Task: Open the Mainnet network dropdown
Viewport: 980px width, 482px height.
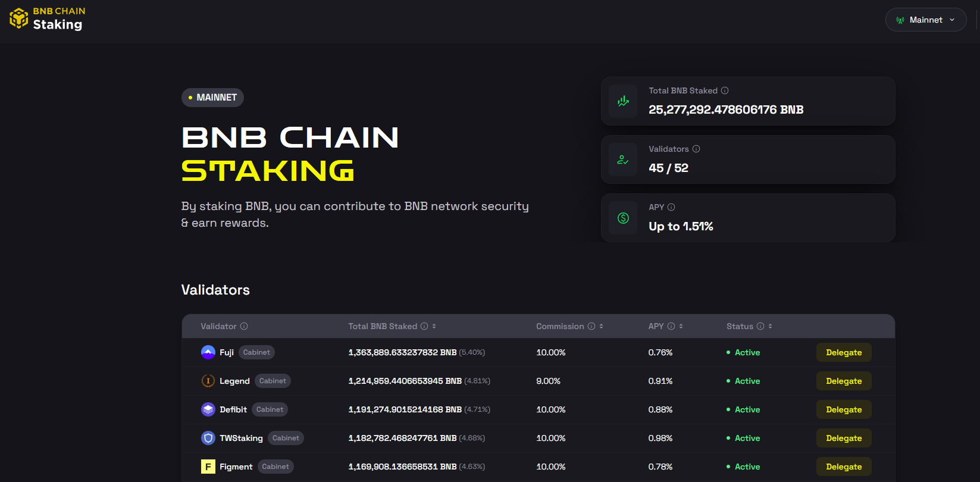Action: [925, 20]
